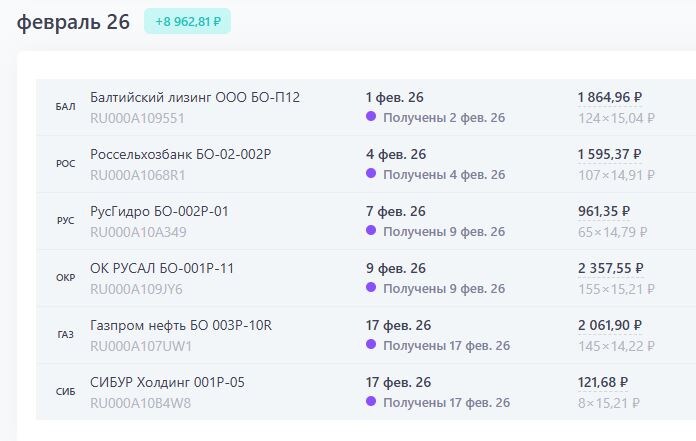Click purple status dot for СИБУР Холдинг

pyautogui.click(x=371, y=402)
